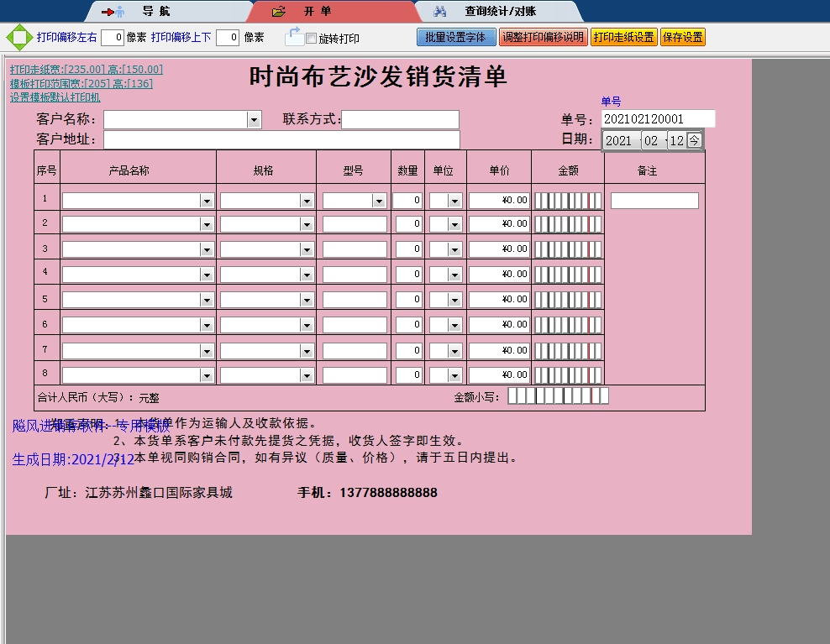Click the folder icon on 开单 tab
830x644 pixels.
[279, 12]
